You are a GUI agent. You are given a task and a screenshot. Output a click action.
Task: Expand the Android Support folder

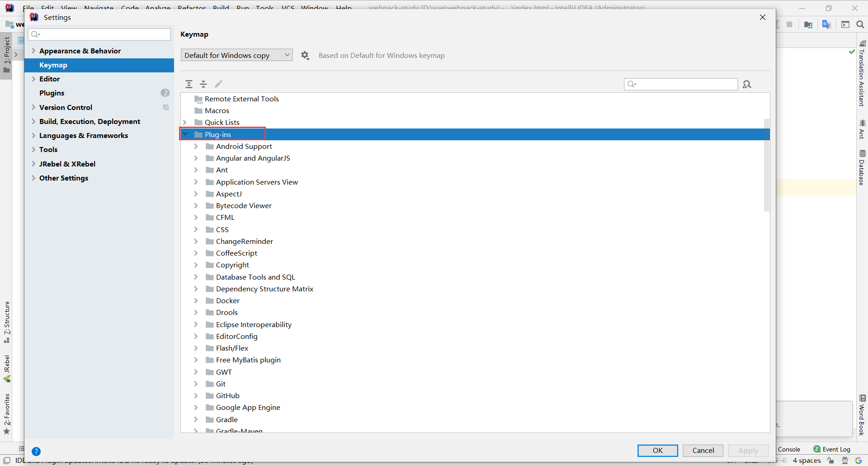click(x=196, y=146)
